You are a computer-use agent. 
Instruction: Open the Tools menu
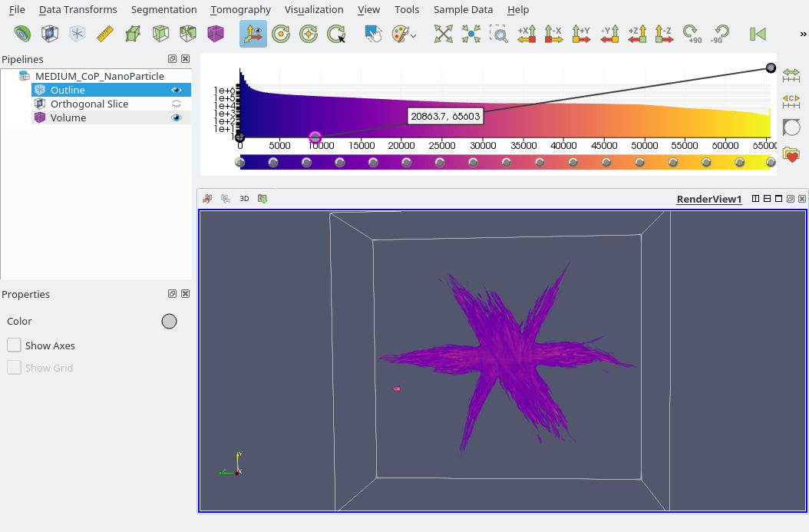click(x=407, y=9)
